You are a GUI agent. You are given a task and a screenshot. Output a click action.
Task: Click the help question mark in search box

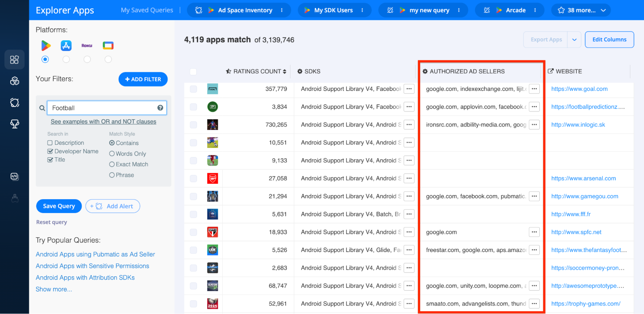160,108
